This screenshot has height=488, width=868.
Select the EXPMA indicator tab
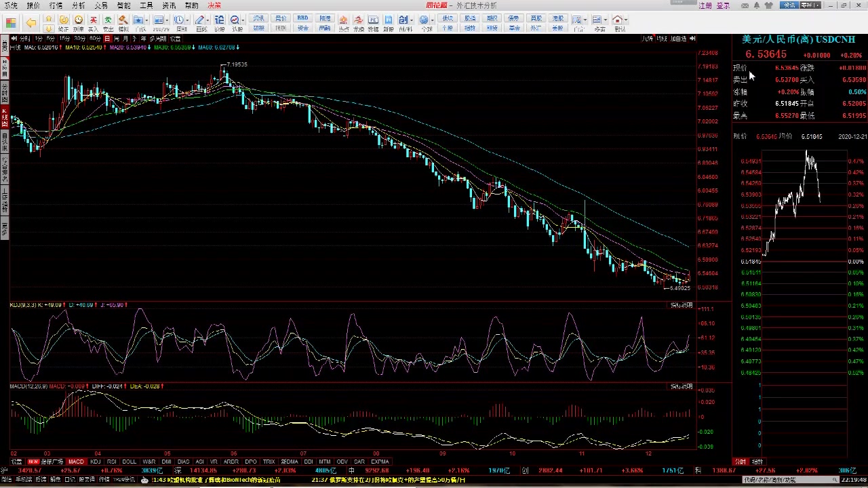[x=380, y=462]
